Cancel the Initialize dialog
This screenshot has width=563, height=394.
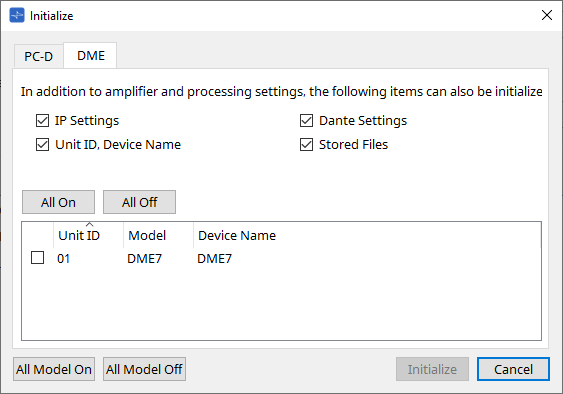(x=513, y=369)
